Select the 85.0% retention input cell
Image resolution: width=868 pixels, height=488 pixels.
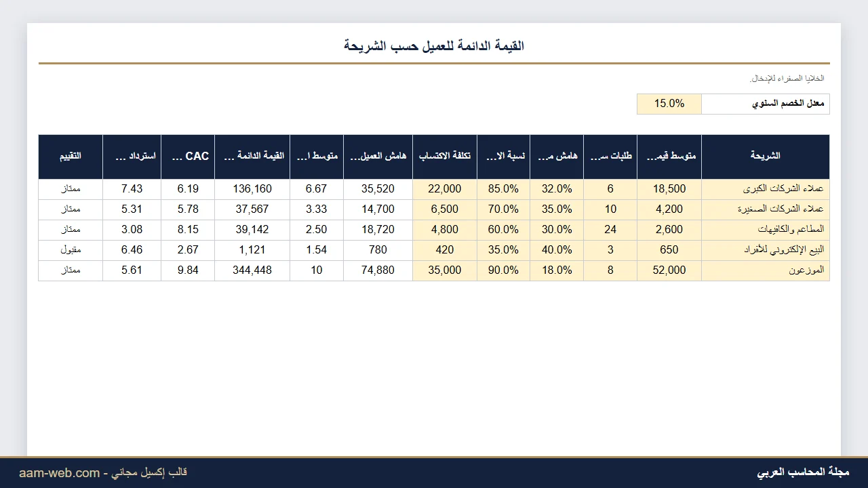coord(504,189)
